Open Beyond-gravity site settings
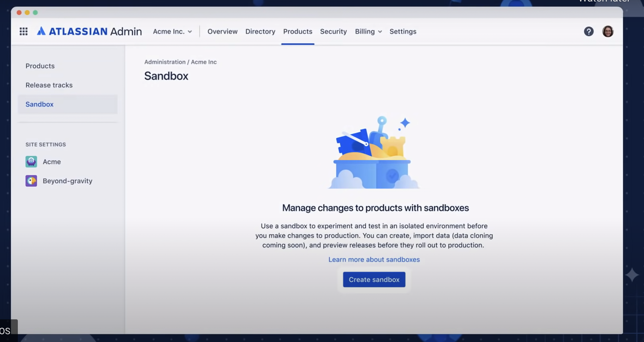Viewport: 644px width, 342px height. coord(68,181)
